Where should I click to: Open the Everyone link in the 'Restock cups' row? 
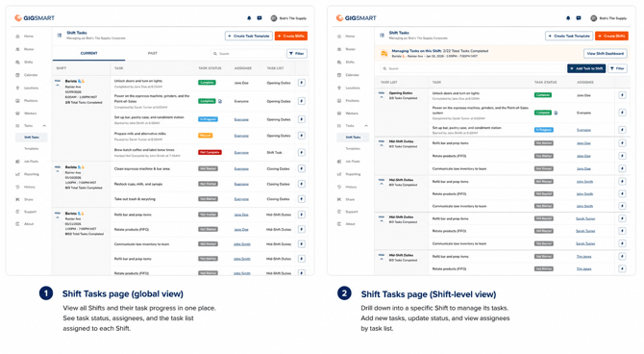pos(241,184)
